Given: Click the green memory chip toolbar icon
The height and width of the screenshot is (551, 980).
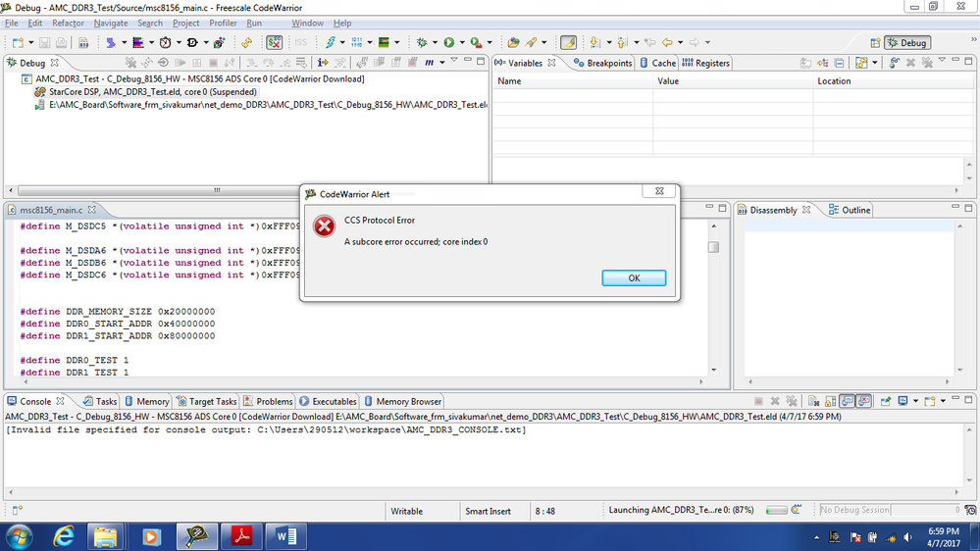Looking at the screenshot, I should click(384, 42).
